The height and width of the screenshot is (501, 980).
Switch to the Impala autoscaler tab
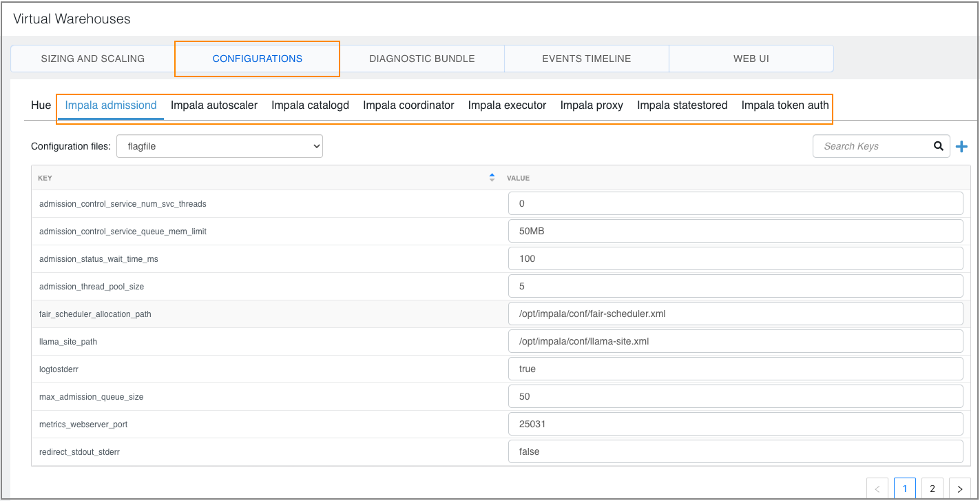coord(214,105)
